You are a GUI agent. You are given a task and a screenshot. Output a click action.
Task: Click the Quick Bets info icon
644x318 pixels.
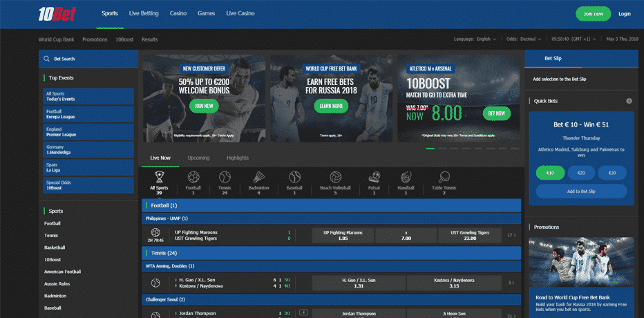point(629,101)
